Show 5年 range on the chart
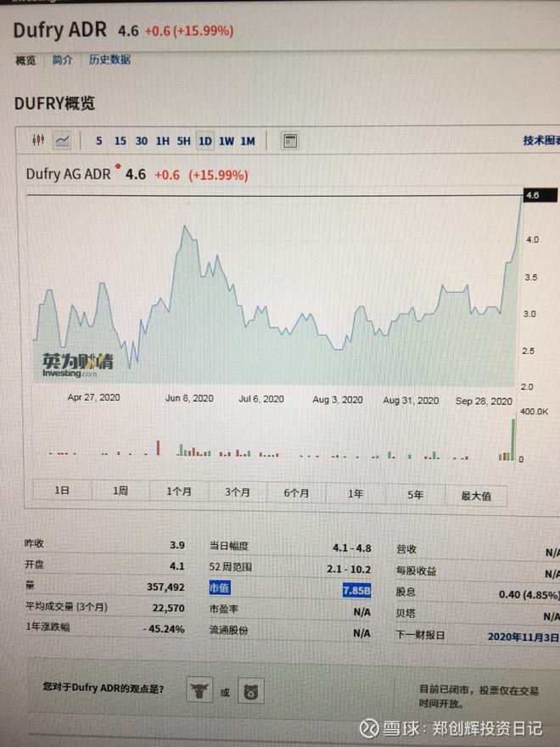The width and height of the screenshot is (560, 747). (415, 495)
